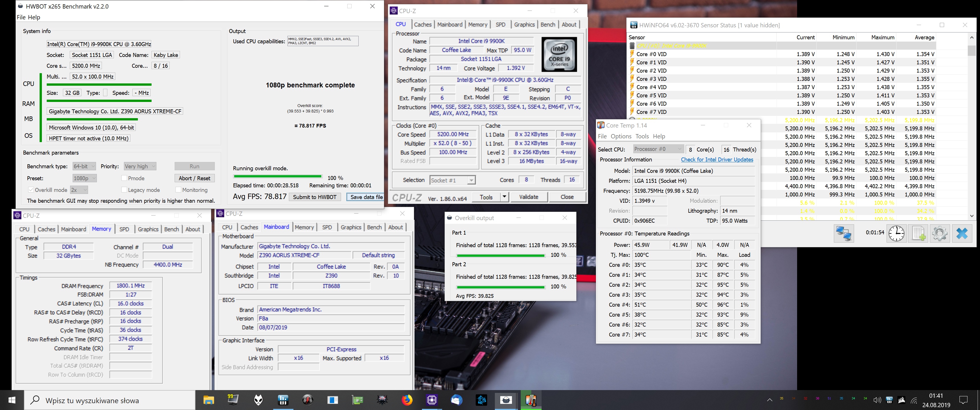The width and height of the screenshot is (980, 410).
Task: Reset the HWiNFO sensor clock timer
Action: point(896,233)
